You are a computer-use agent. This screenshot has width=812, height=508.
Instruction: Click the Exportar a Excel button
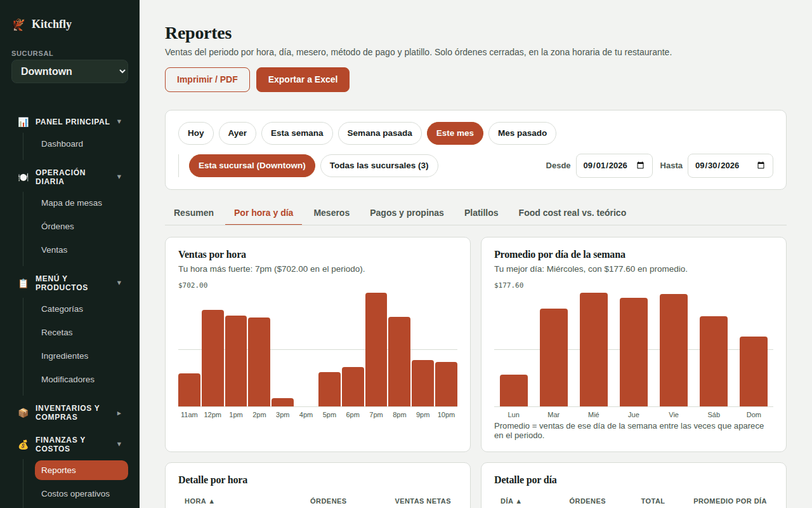click(303, 79)
